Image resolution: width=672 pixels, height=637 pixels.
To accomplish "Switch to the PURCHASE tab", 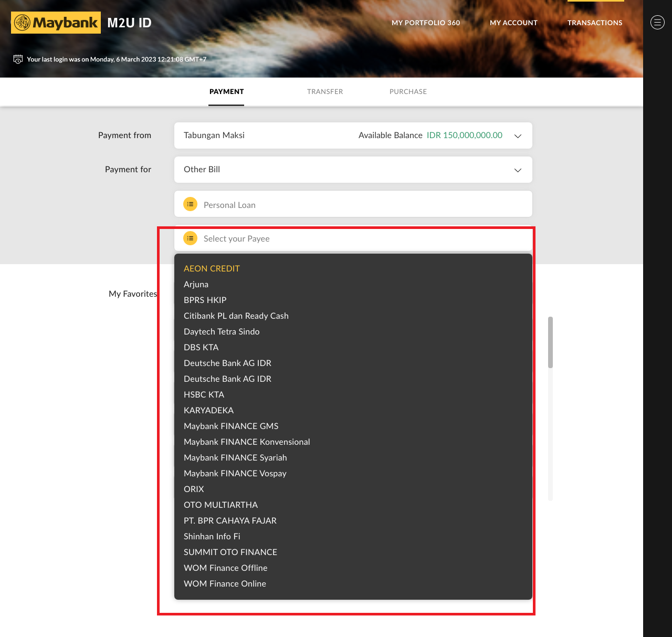I will pos(408,91).
